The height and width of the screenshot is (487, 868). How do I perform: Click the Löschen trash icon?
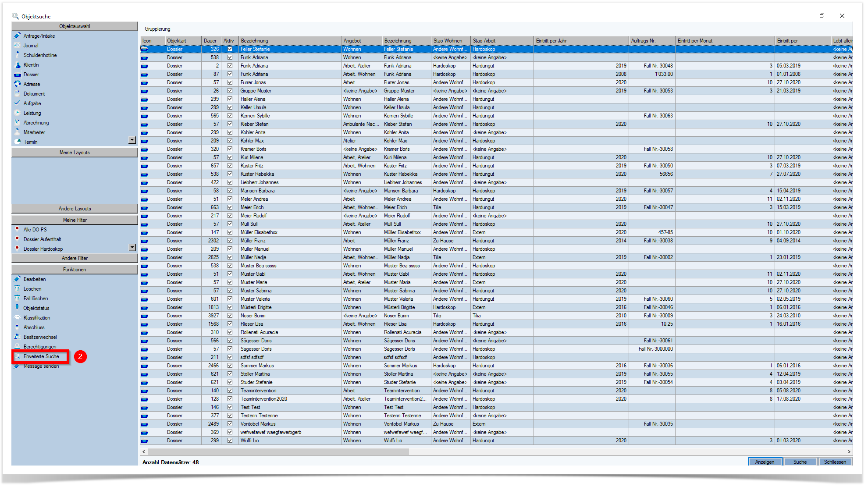pyautogui.click(x=17, y=289)
